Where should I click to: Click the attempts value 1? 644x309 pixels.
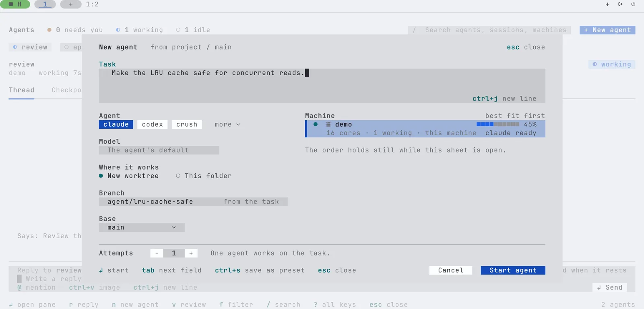tap(174, 253)
